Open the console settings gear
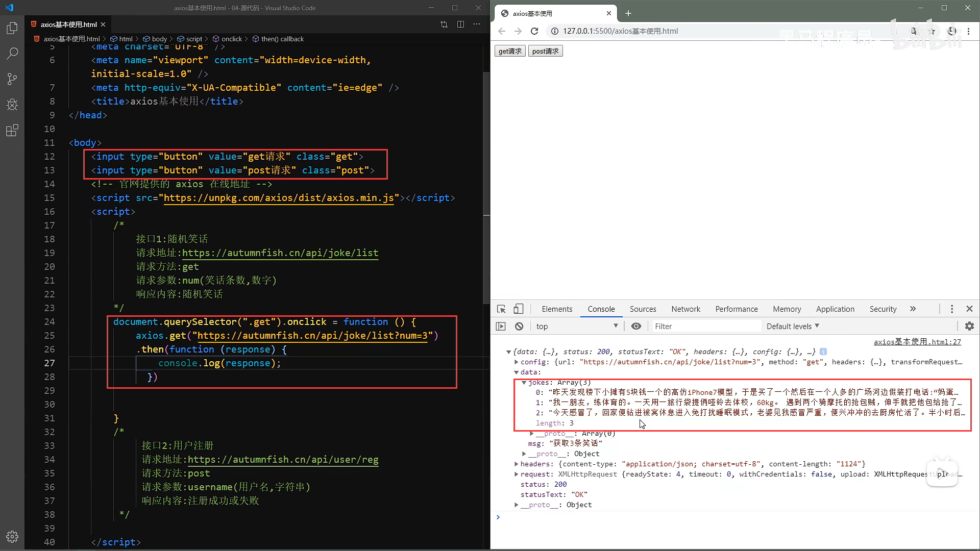 [969, 327]
